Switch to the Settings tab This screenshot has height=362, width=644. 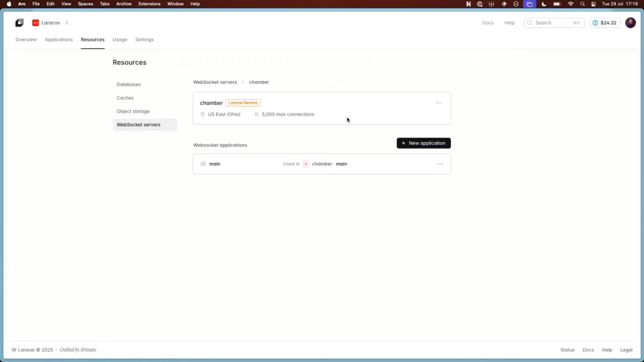click(x=144, y=40)
